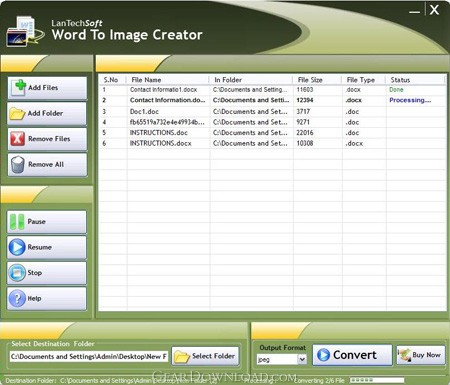The height and width of the screenshot is (385, 450).
Task: Click the Converting 2/6 File status text
Action: coord(319,380)
